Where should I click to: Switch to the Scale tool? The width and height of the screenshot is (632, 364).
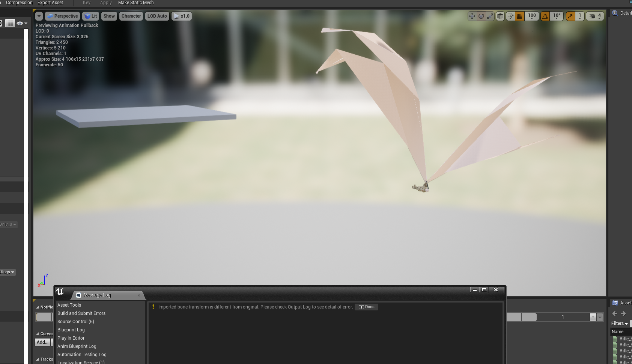tap(489, 16)
